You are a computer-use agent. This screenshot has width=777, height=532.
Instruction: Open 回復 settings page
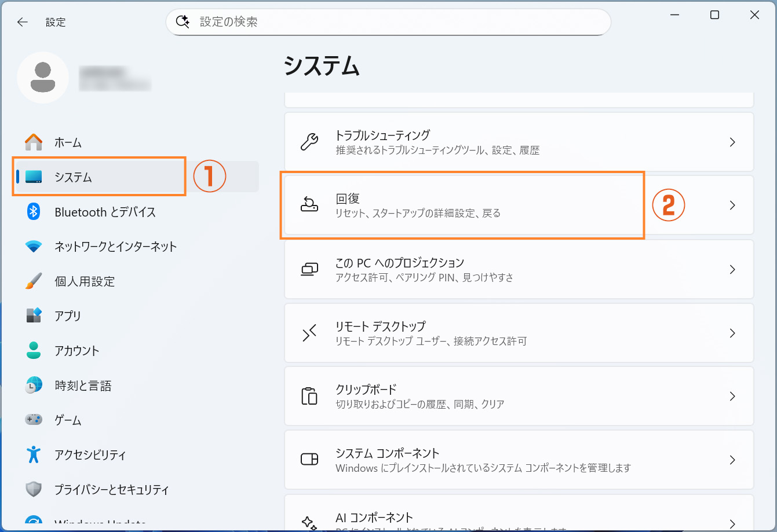(x=519, y=205)
